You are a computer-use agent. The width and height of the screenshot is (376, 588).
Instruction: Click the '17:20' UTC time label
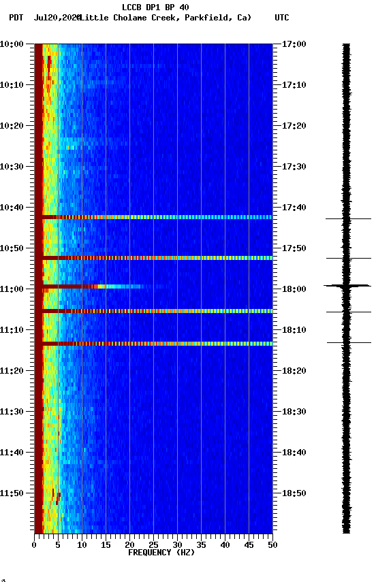(x=294, y=126)
